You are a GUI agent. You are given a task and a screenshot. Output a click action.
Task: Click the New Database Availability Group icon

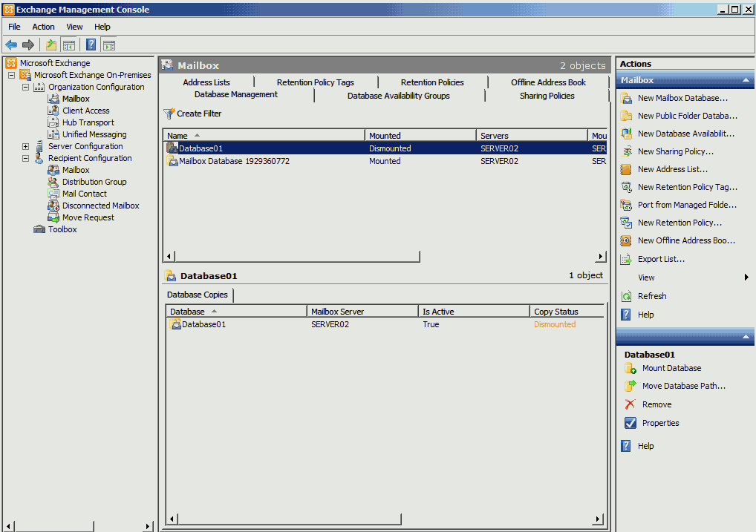[626, 134]
